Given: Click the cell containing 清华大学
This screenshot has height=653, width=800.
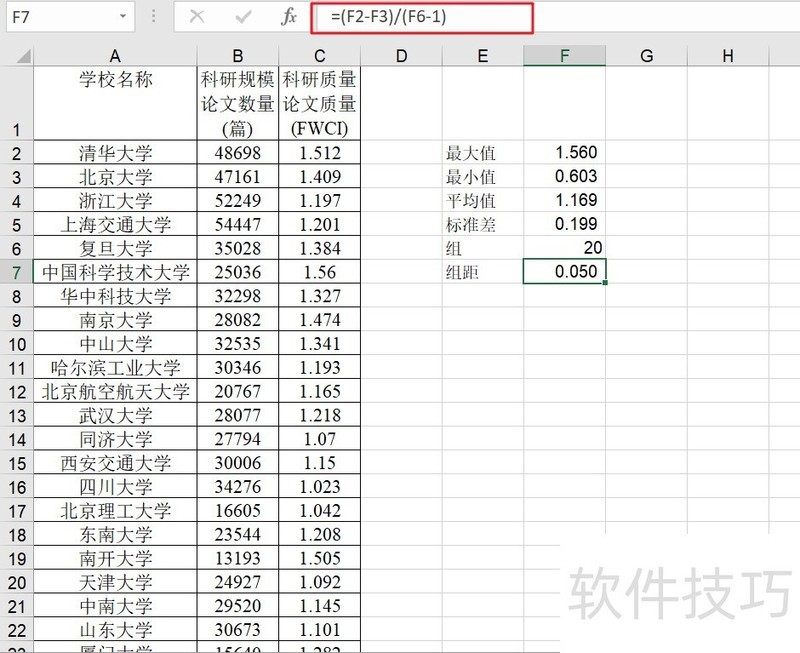Looking at the screenshot, I should tap(115, 153).
